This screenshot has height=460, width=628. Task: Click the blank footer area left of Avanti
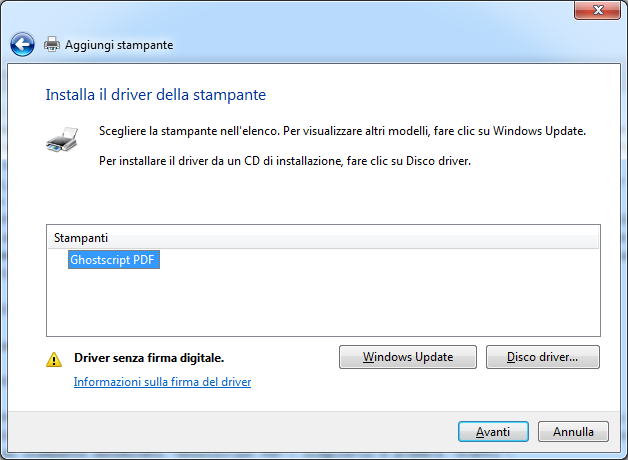point(230,432)
